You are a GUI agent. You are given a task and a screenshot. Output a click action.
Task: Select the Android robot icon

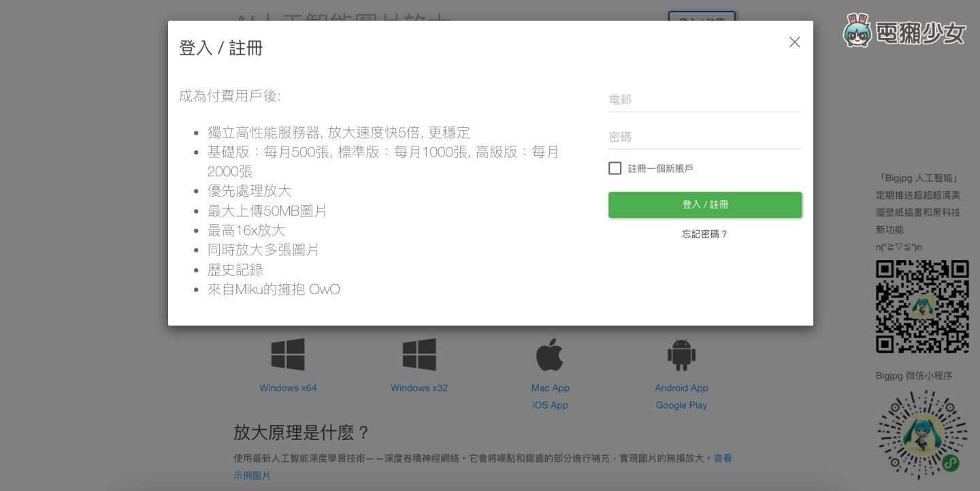[x=681, y=353]
